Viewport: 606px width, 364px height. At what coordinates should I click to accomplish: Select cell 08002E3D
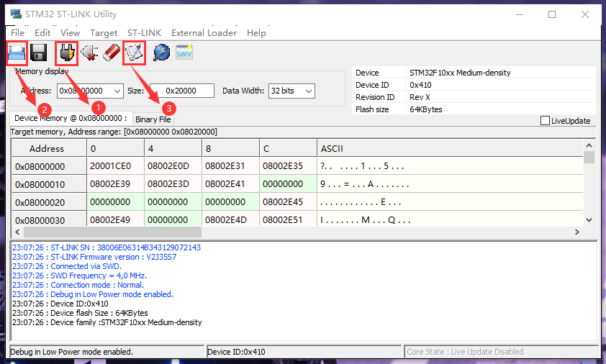coord(173,184)
